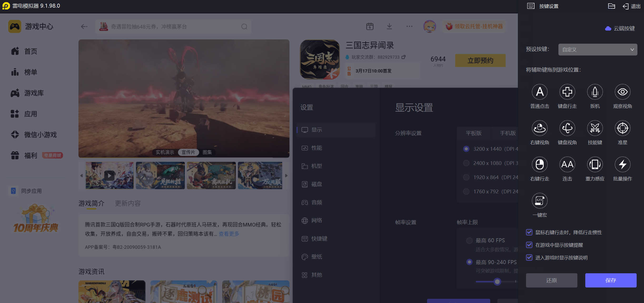The height and width of the screenshot is (303, 644).
Task: Click the 扳机 trigger key icon
Action: [x=595, y=92]
